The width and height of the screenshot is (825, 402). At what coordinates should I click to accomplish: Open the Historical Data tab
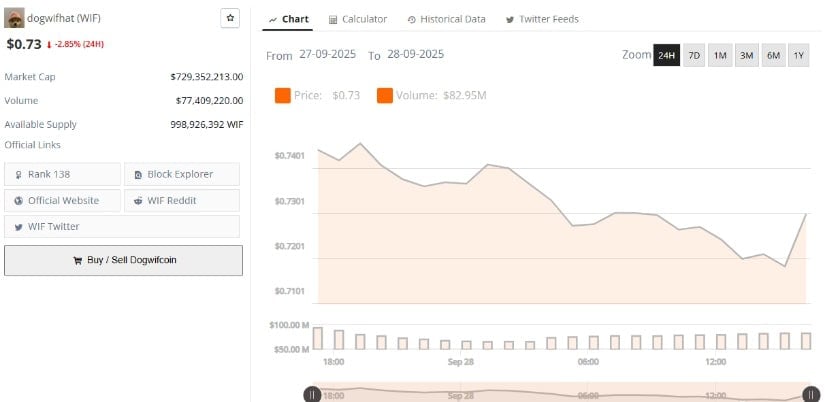446,19
